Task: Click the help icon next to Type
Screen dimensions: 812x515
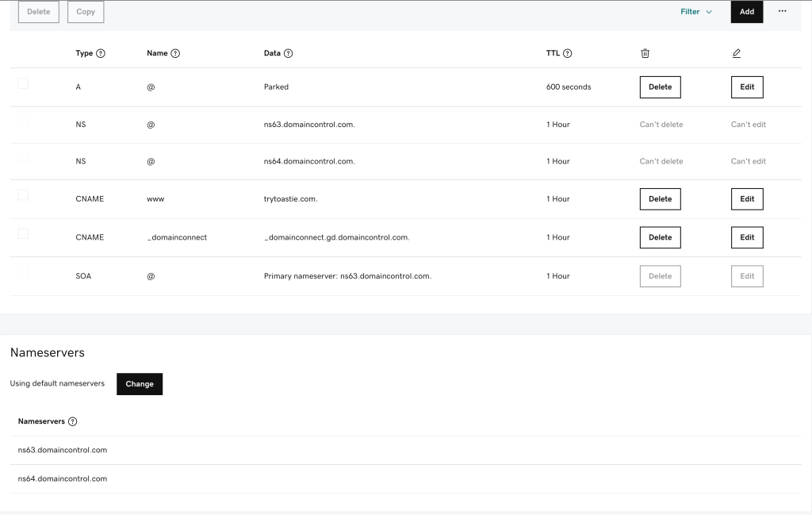Action: coord(101,53)
